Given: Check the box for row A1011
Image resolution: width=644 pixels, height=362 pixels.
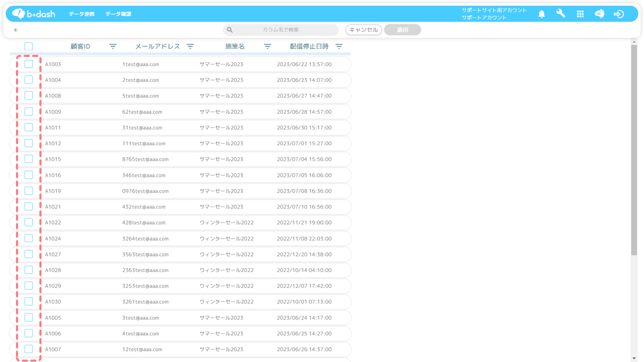Looking at the screenshot, I should (29, 127).
